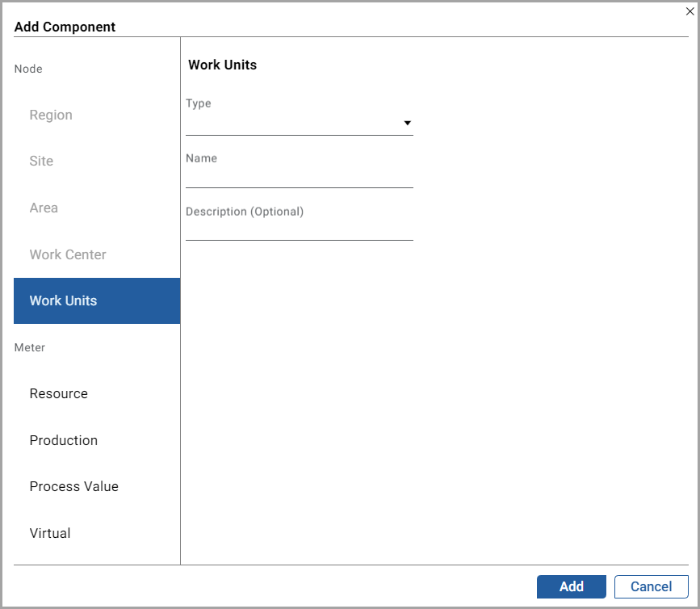
Task: Click the Description (Optional) text field
Action: coord(299,229)
